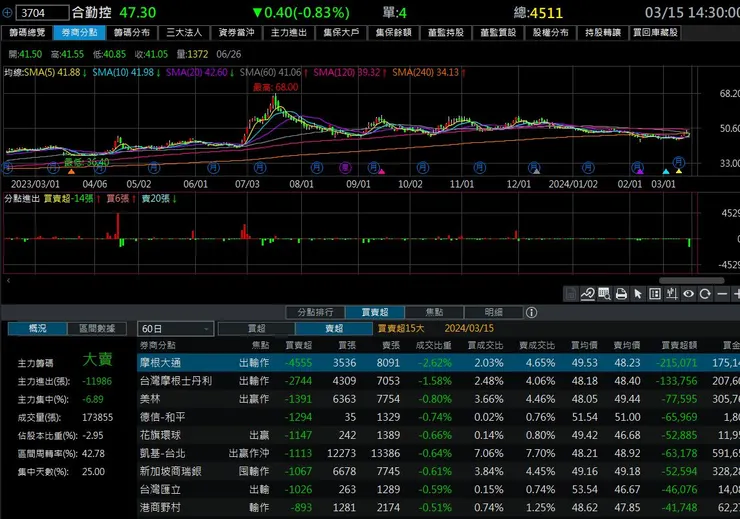This screenshot has height=519, width=740.
Task: Switch to the 股權分布 tab
Action: tap(550, 33)
